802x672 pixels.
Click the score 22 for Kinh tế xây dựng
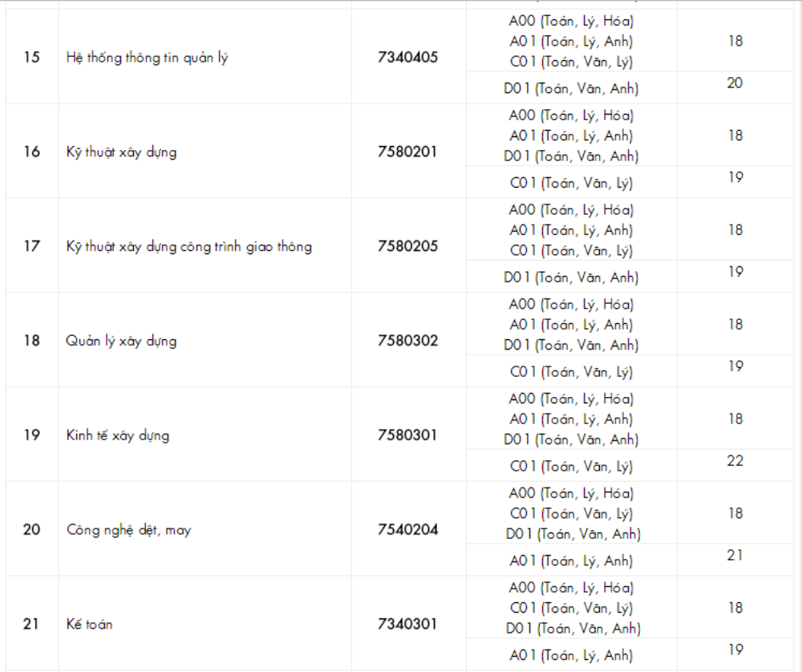pyautogui.click(x=735, y=461)
